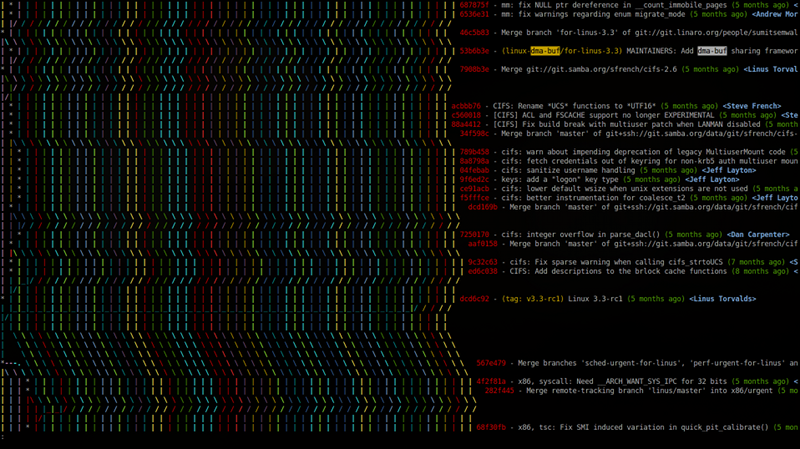The height and width of the screenshot is (449, 800).
Task: Select 'cifs: sanitize username handling' message
Action: 568,170
